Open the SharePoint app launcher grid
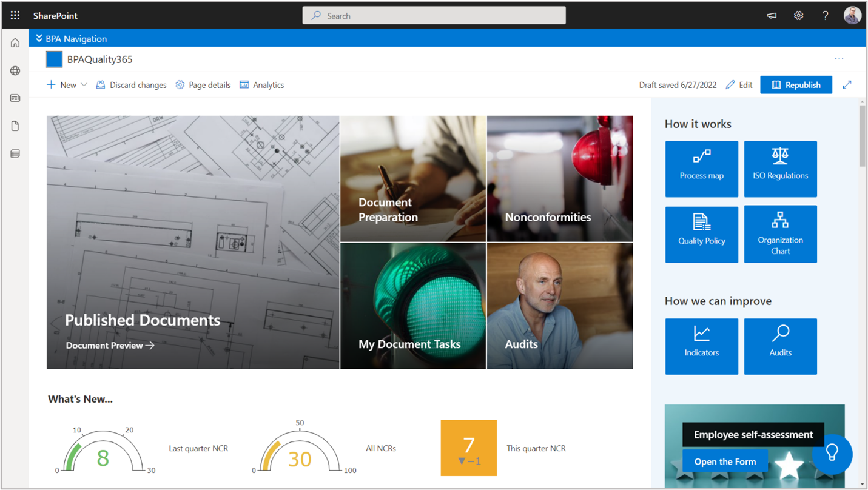Image resolution: width=868 pixels, height=490 pixels. (15, 16)
